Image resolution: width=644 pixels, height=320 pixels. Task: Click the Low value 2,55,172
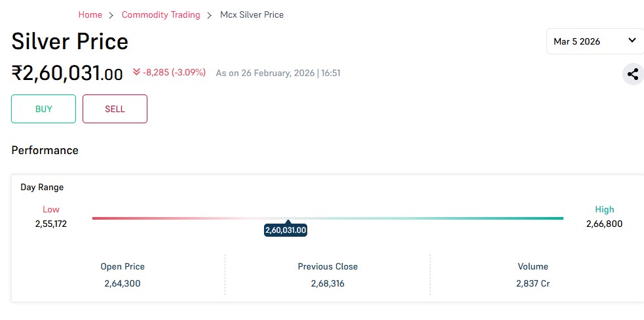point(51,224)
